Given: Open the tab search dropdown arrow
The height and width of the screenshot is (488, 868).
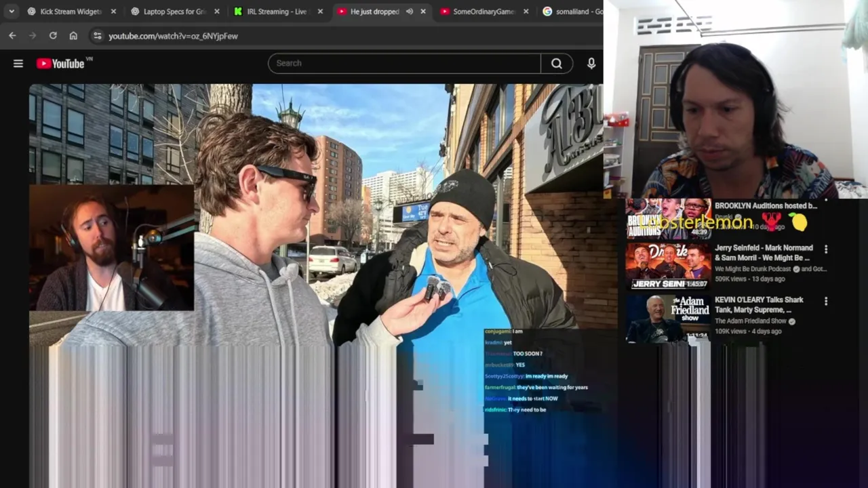Looking at the screenshot, I should point(12,12).
